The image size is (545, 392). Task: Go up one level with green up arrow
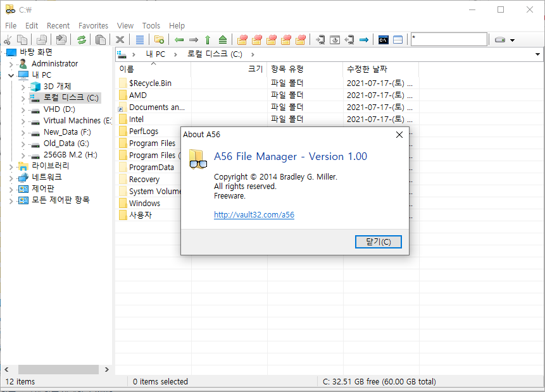point(208,40)
